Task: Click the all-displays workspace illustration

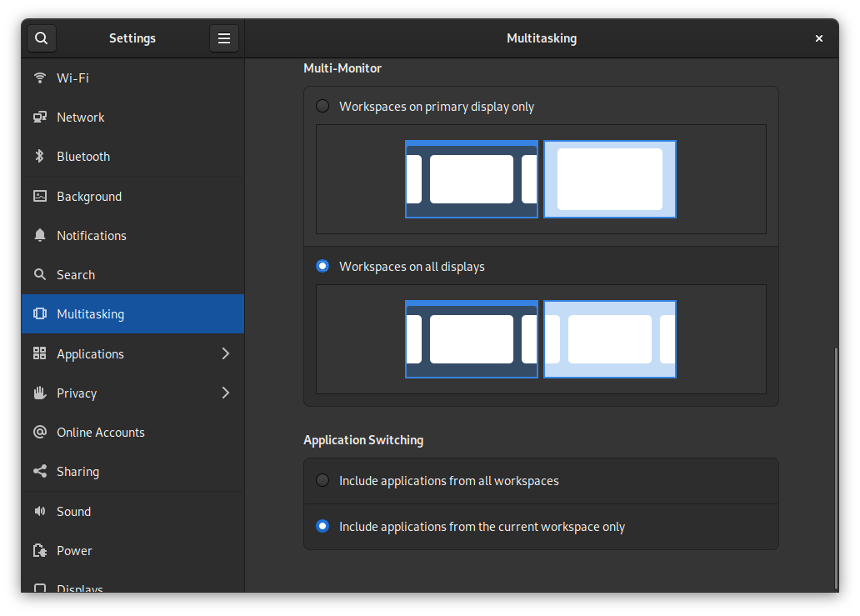Action: click(541, 339)
